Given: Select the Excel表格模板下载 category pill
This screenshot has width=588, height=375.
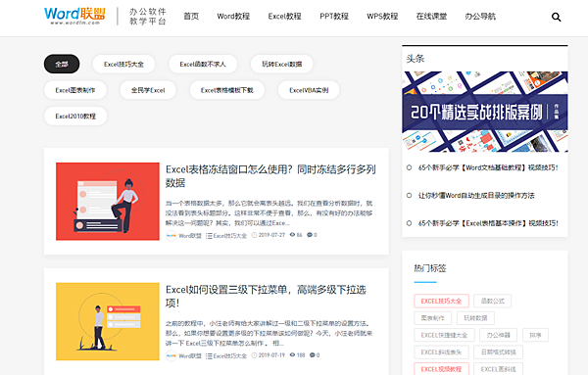Looking at the screenshot, I should 227,90.
